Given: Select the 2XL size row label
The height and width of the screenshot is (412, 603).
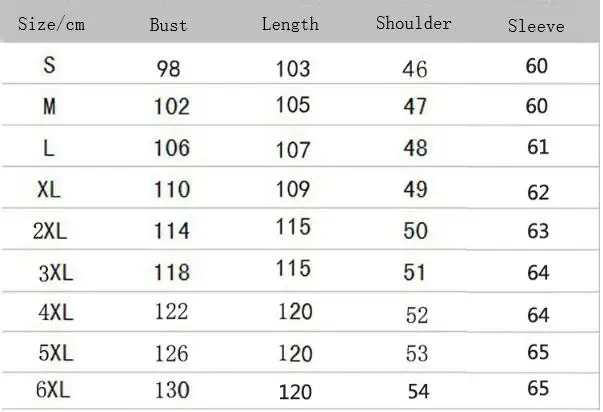Looking at the screenshot, I should coord(50,231).
